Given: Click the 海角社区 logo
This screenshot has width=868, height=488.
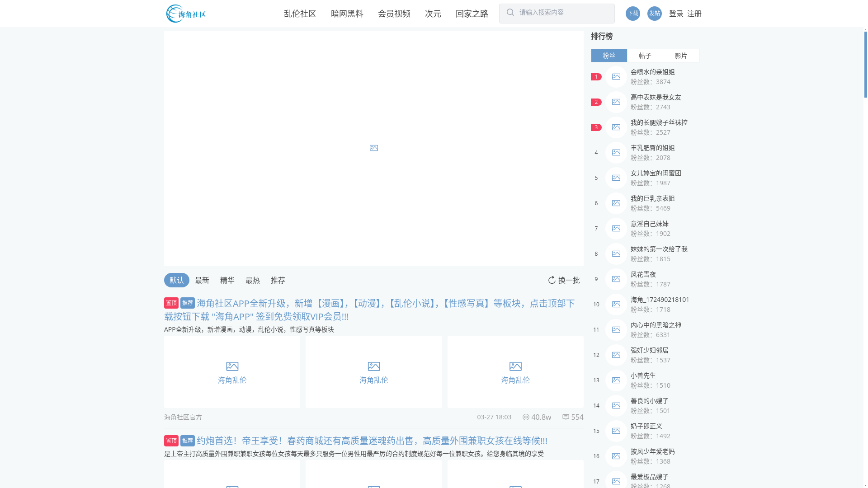Looking at the screenshot, I should (186, 14).
